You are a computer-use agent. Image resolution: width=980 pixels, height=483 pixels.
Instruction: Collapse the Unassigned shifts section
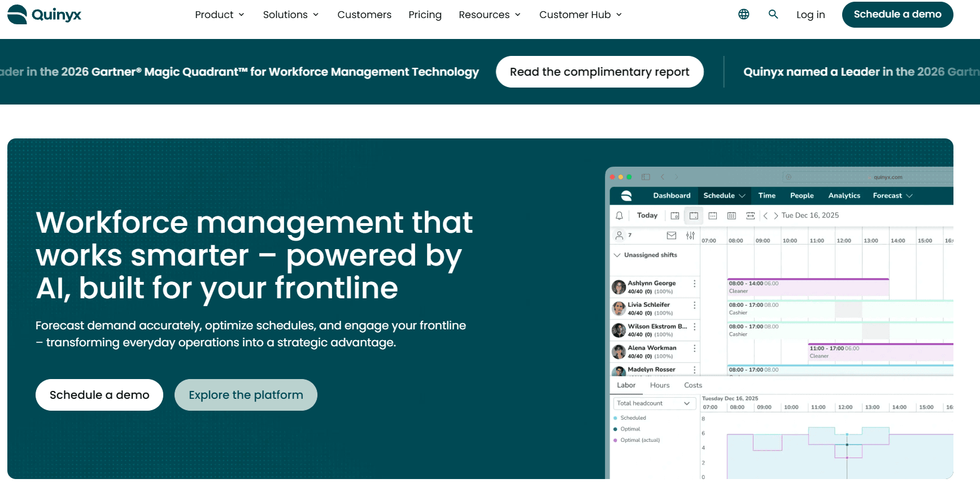tap(617, 255)
